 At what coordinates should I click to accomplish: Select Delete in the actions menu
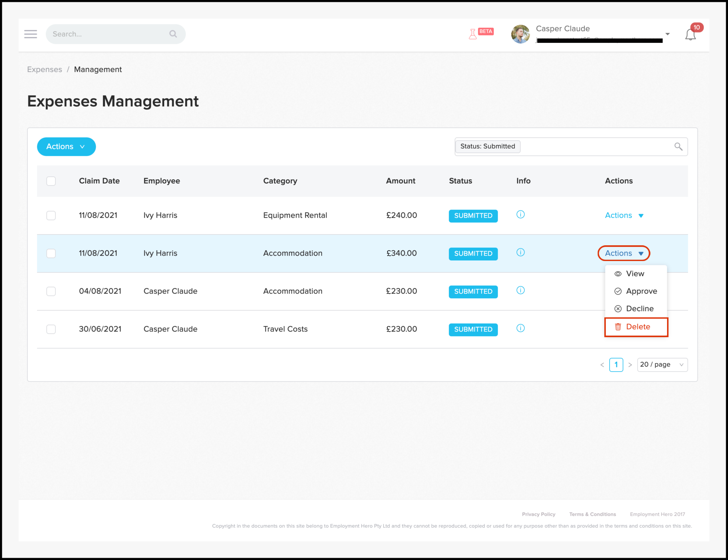click(x=637, y=327)
